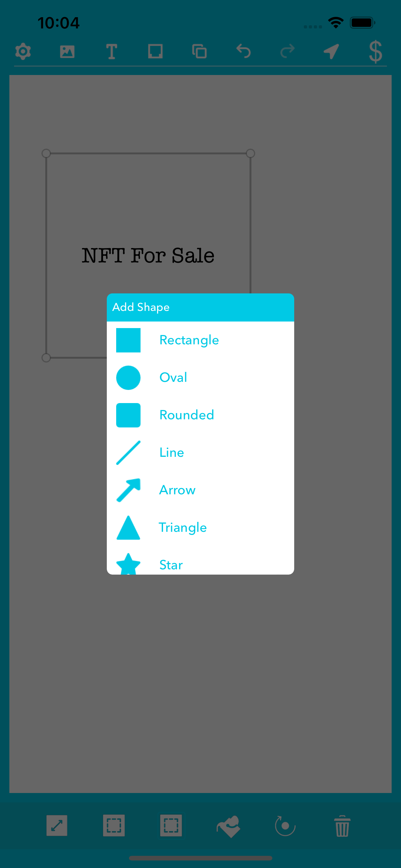Tap the heart icon in bottom toolbar
Screen dimensions: 401x868
point(228,826)
